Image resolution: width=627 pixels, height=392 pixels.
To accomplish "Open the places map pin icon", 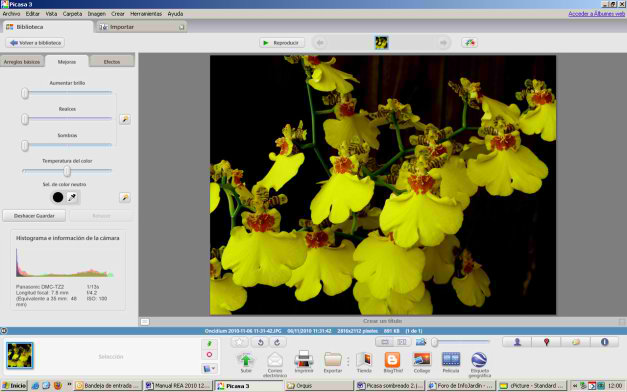I will point(546,342).
